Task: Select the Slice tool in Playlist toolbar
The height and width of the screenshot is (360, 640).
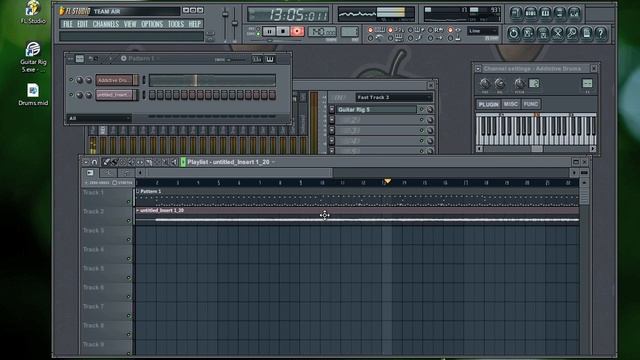Action: pos(149,162)
